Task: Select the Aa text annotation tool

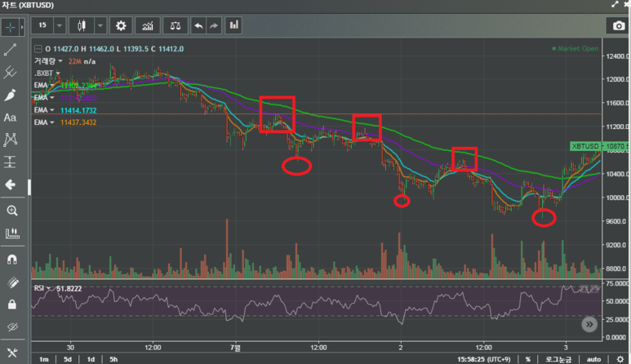Action: pos(10,118)
